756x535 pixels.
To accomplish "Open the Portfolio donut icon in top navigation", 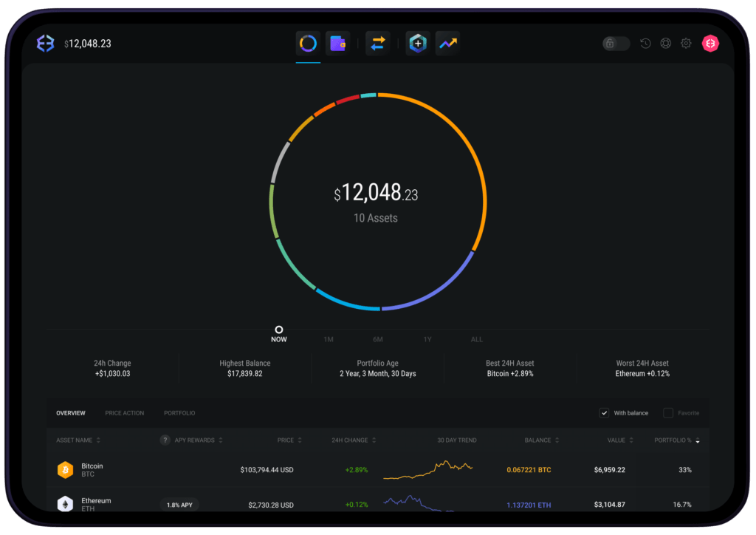I will pos(308,44).
